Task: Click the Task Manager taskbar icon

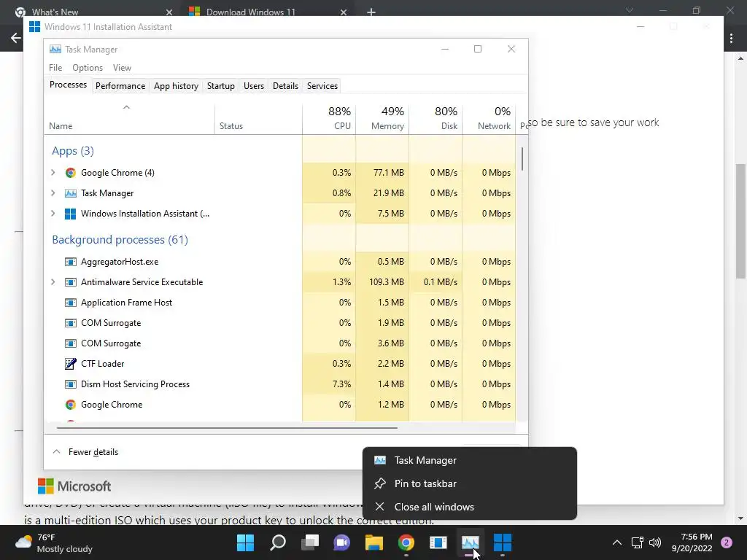Action: click(471, 542)
